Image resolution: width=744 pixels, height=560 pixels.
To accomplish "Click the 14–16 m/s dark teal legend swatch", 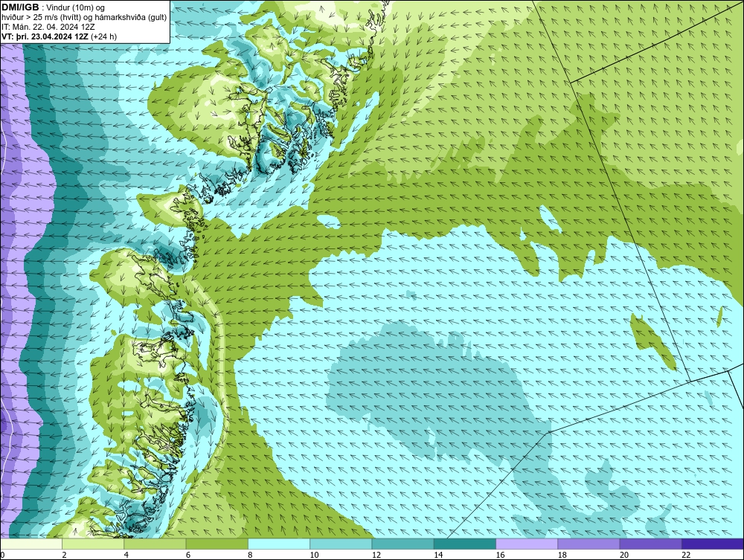I will (x=465, y=544).
